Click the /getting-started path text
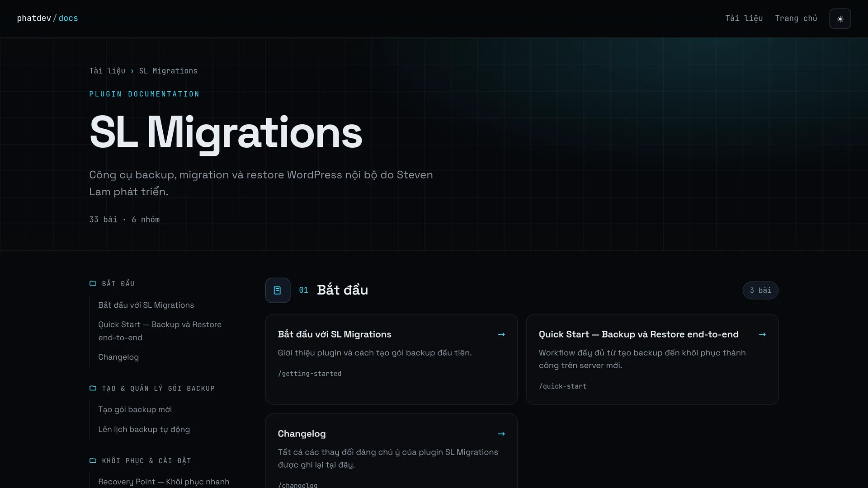Viewport: 868px width, 488px height. pyautogui.click(x=310, y=374)
